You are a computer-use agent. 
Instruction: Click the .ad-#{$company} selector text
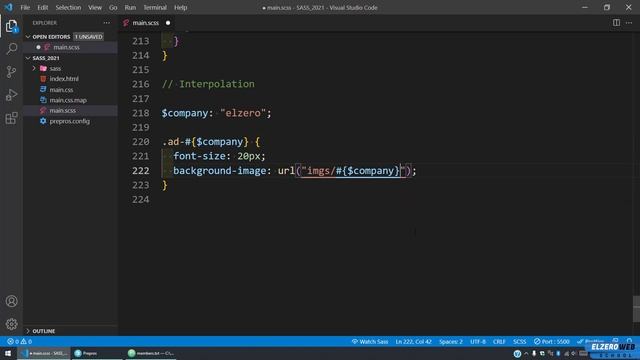(205, 142)
